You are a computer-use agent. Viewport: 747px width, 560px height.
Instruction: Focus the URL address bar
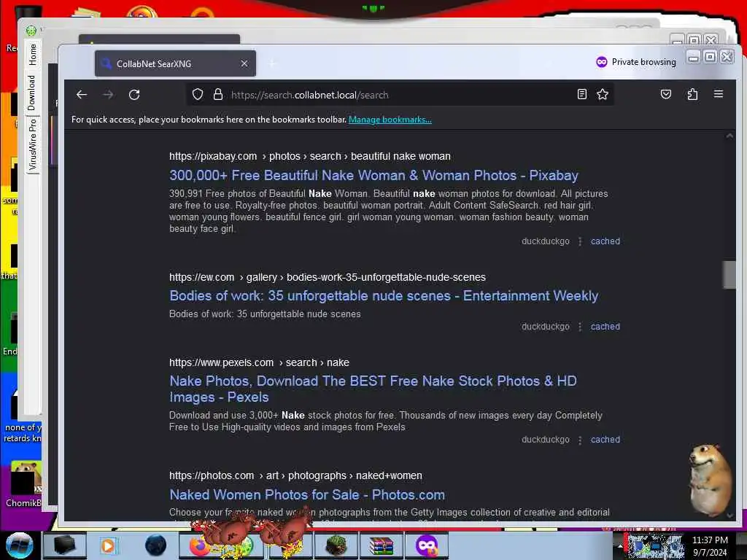[400, 95]
